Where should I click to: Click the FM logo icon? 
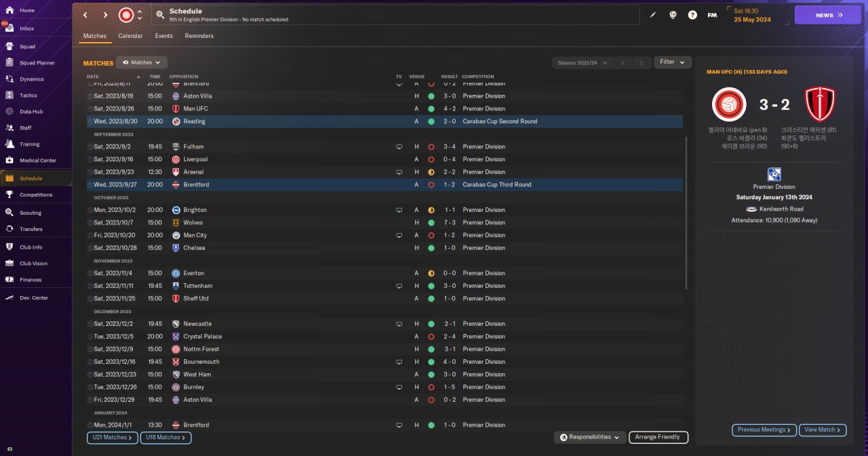(x=712, y=15)
